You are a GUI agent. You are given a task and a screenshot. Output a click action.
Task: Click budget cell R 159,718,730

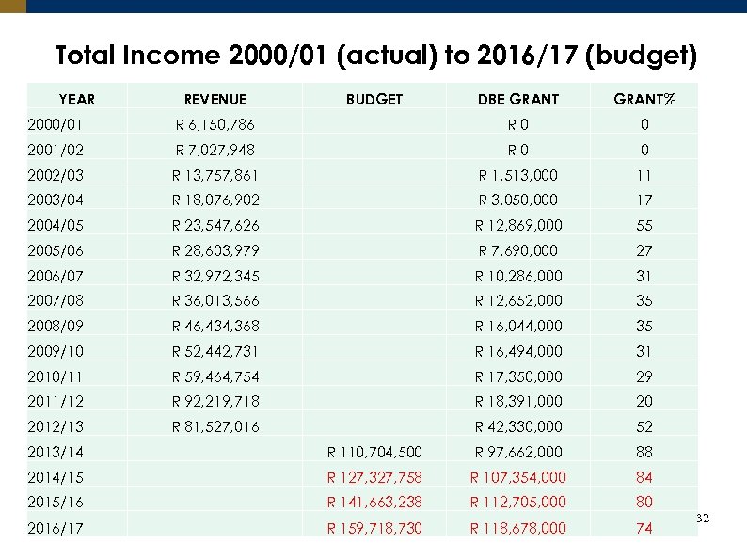click(x=373, y=528)
